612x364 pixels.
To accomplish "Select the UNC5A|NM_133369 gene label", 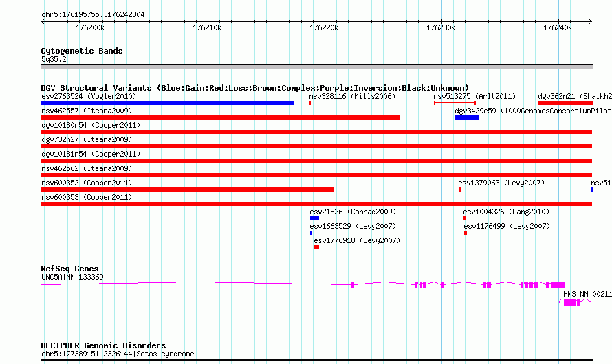I will click(x=72, y=277).
